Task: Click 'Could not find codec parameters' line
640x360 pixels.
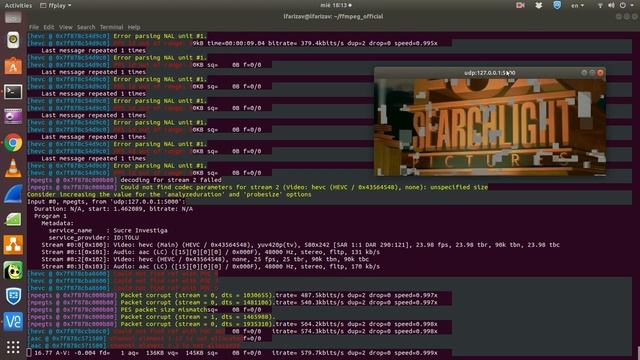Action: coord(258,187)
